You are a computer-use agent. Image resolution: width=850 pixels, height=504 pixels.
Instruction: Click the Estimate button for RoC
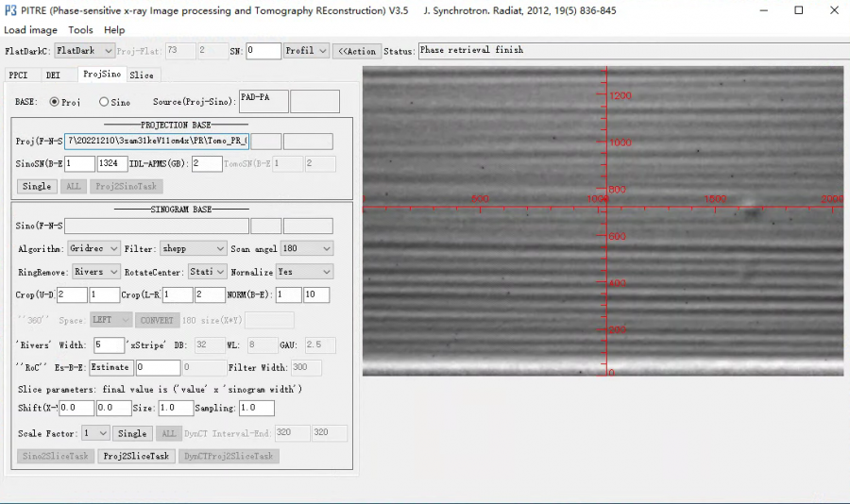pyautogui.click(x=110, y=367)
